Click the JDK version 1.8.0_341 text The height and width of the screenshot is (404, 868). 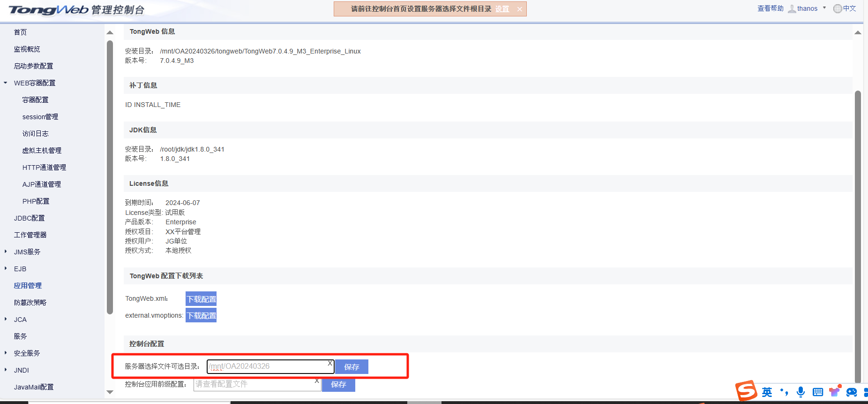[x=175, y=159]
